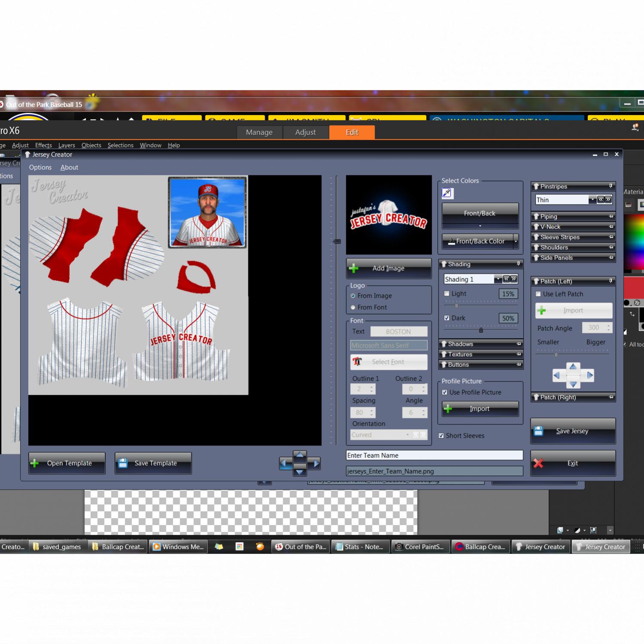Open the Options menu

click(x=40, y=168)
